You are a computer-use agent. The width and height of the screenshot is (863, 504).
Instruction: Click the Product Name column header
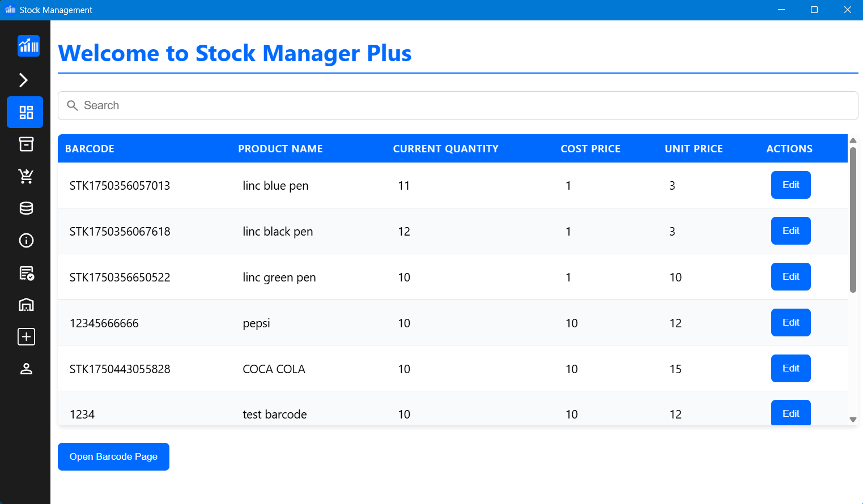280,149
